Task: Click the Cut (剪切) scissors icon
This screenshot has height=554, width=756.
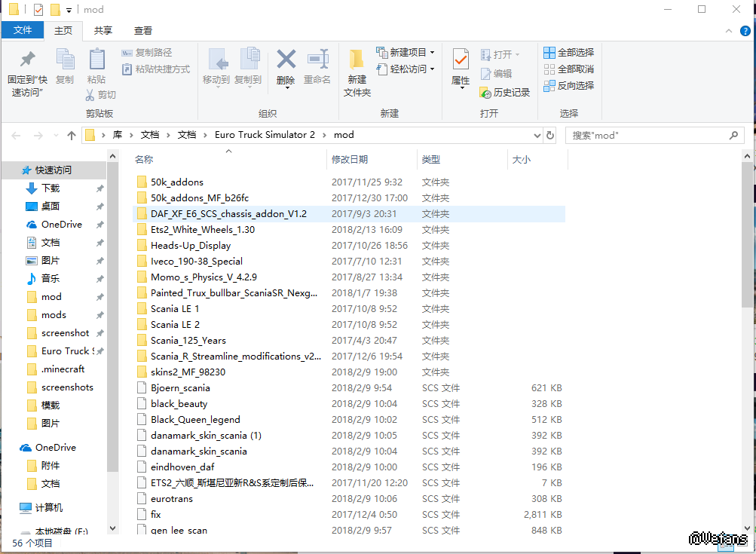Action: (x=90, y=95)
